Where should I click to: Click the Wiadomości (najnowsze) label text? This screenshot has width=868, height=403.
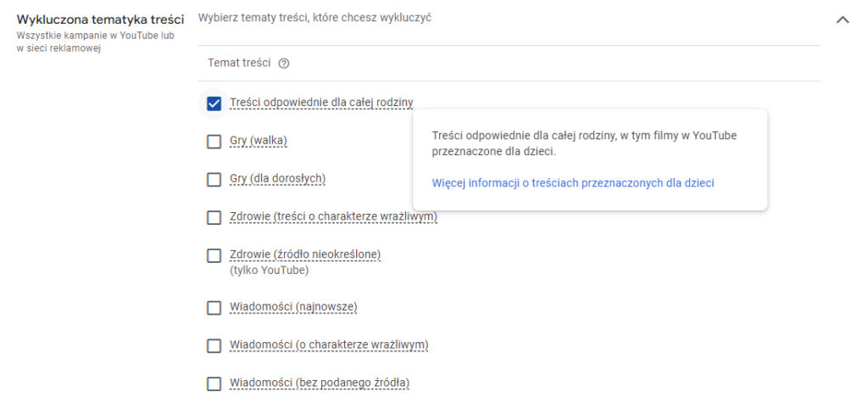(x=292, y=306)
